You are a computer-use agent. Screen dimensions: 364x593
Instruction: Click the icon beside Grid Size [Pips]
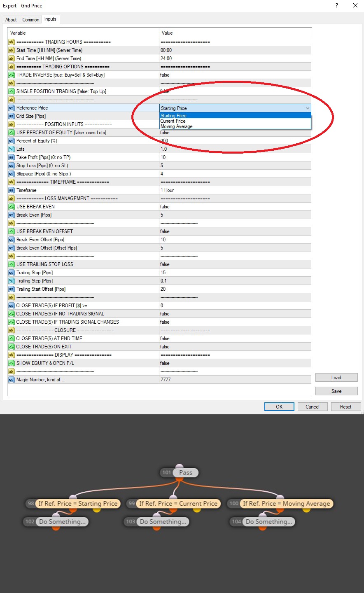click(12, 116)
